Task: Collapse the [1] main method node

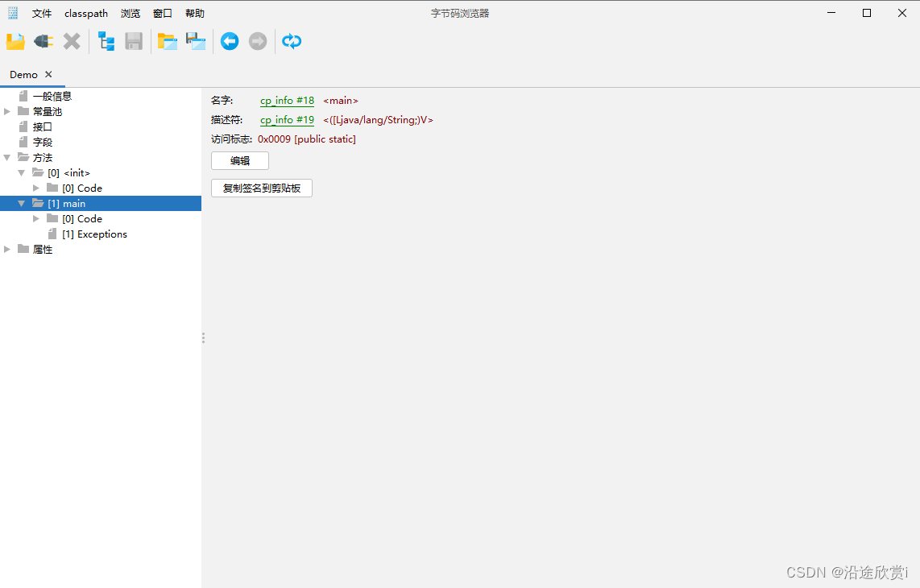Action: 21,203
